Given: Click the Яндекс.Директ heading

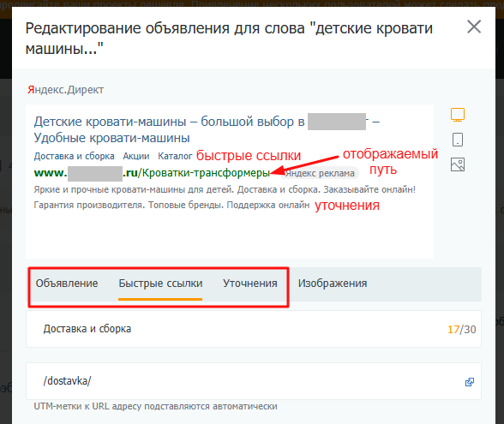Looking at the screenshot, I should (x=65, y=90).
